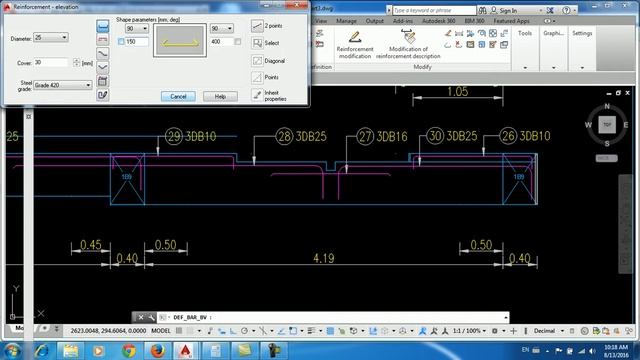
Task: Select the red stepped bar shape icon
Action: (103, 40)
